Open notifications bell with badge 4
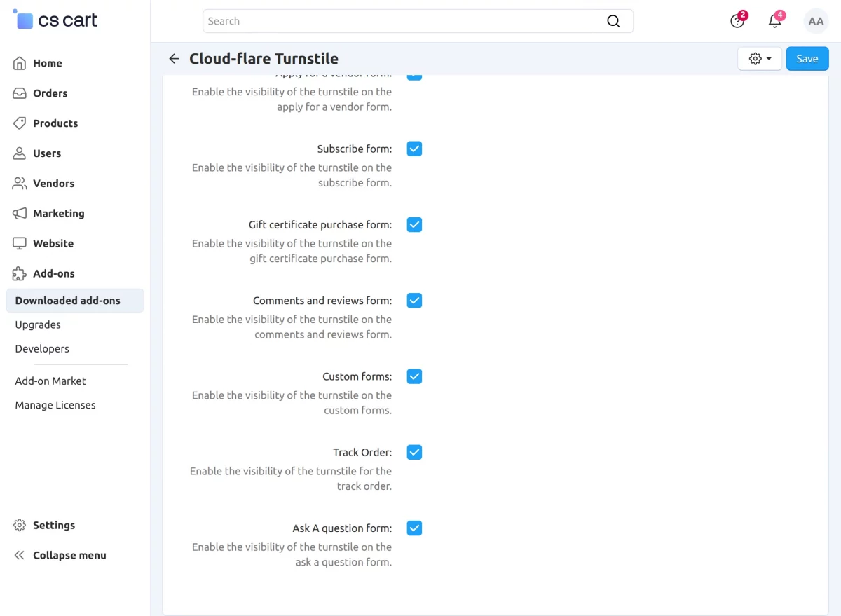841x616 pixels. pyautogui.click(x=775, y=20)
